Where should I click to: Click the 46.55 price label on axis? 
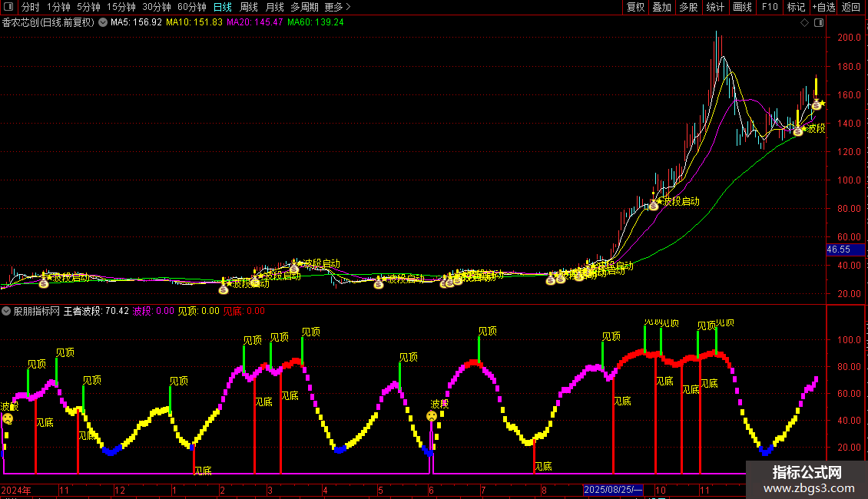[x=838, y=249]
